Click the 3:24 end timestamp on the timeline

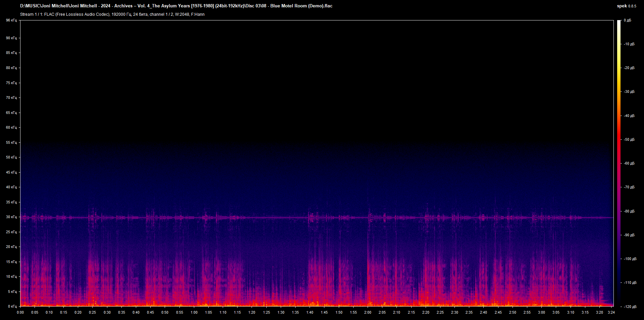612,312
